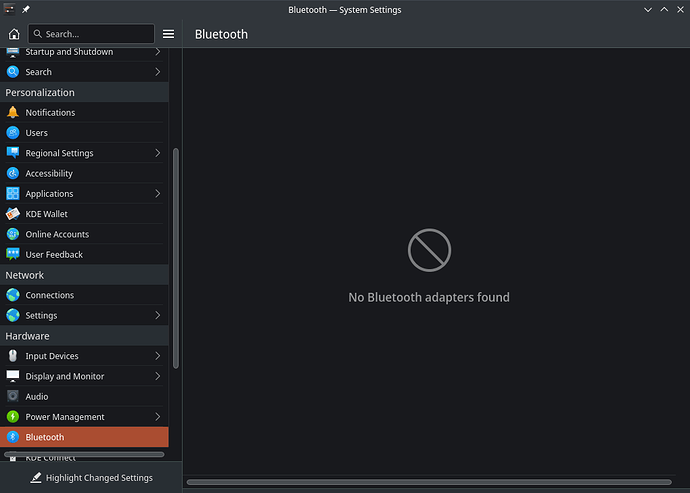Close the System Settings window
690x493 pixels.
[x=680, y=10]
